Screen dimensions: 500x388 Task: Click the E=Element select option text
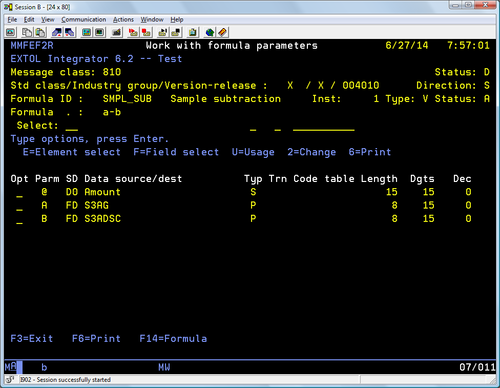(72, 152)
